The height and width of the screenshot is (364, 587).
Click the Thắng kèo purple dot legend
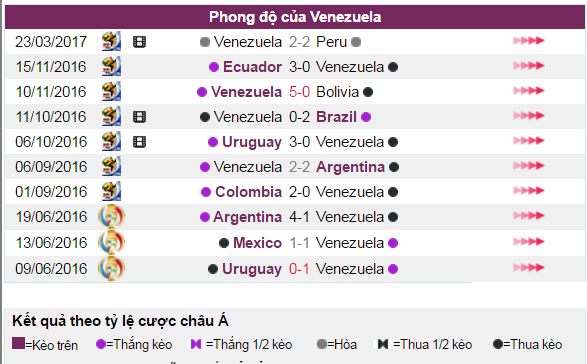101,344
